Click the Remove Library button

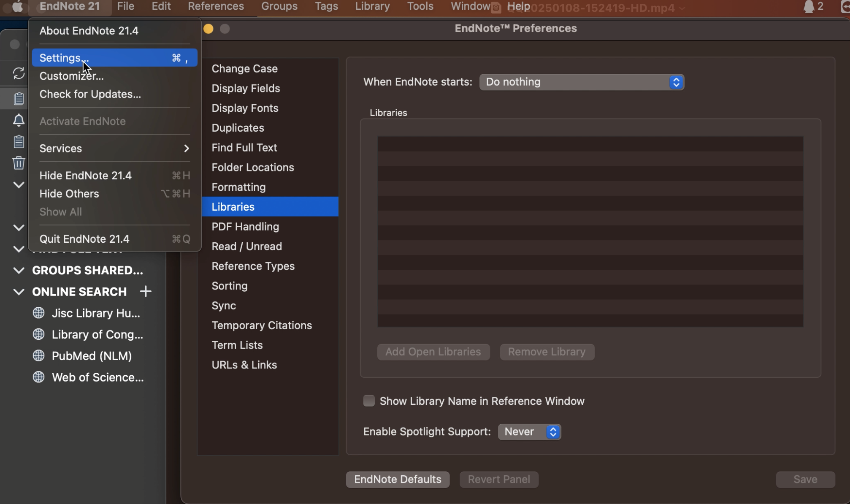coord(547,352)
